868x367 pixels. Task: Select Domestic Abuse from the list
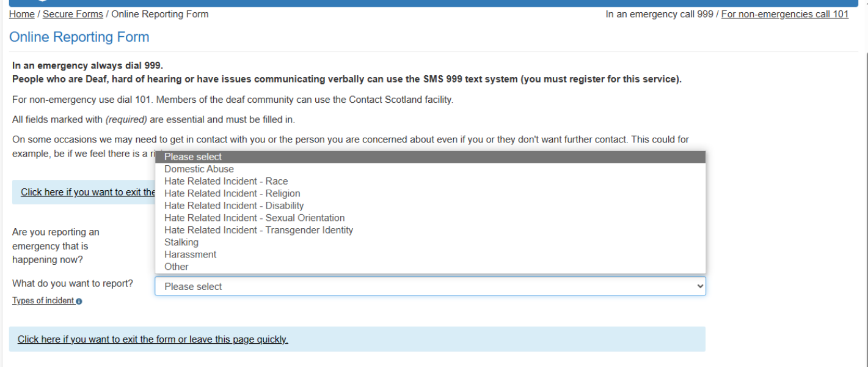199,169
